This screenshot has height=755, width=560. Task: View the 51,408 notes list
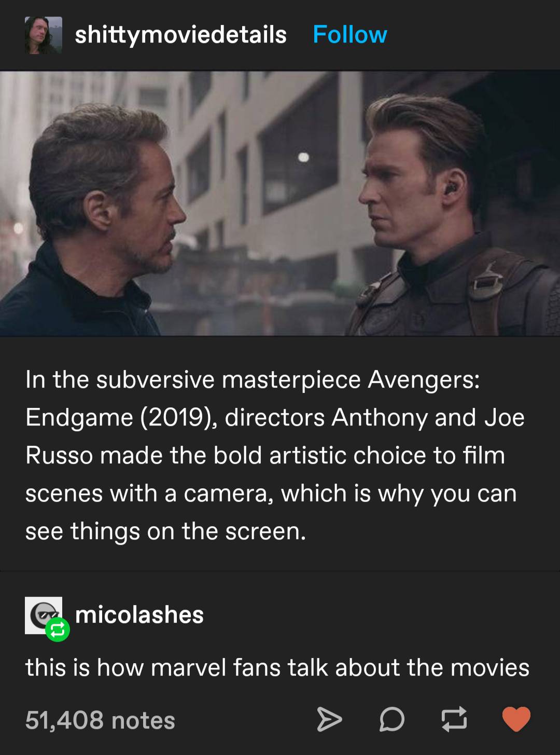(100, 720)
